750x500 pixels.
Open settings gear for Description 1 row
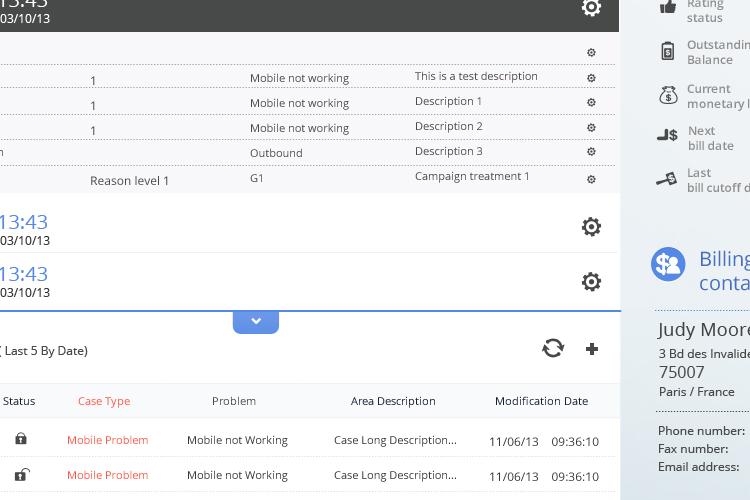click(x=591, y=102)
